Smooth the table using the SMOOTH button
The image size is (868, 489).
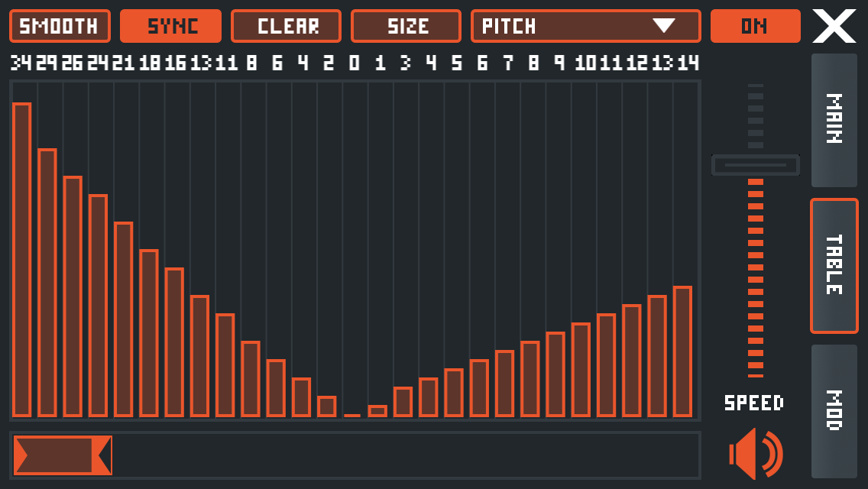(60, 26)
